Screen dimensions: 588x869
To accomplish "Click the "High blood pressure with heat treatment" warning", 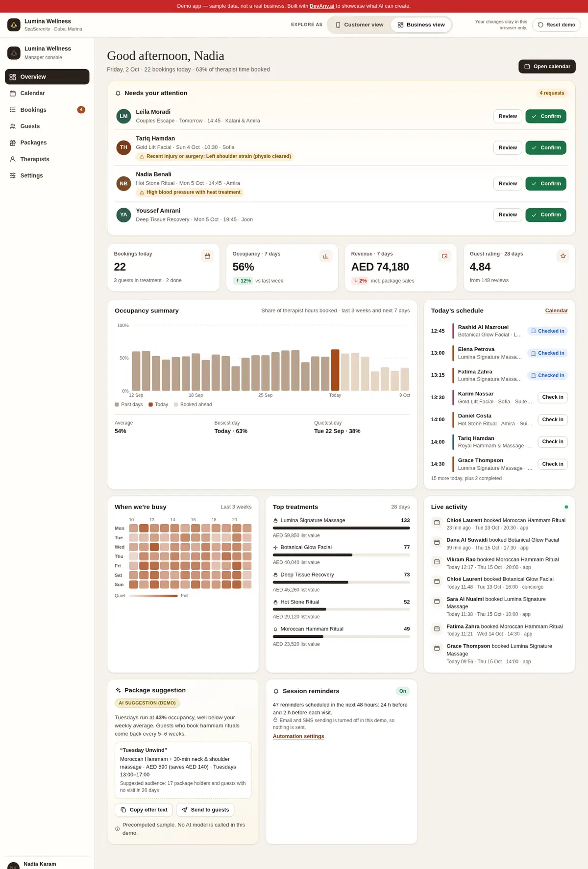I will tap(190, 193).
